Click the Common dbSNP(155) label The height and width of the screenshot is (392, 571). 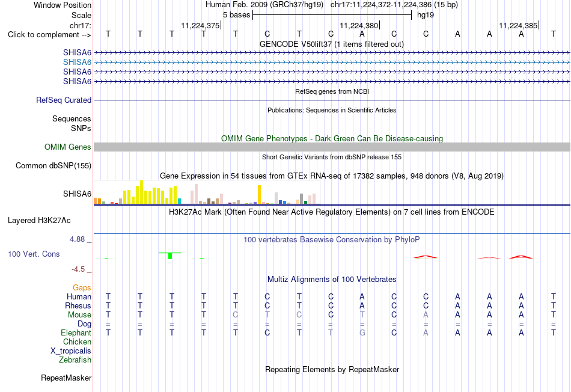[53, 165]
